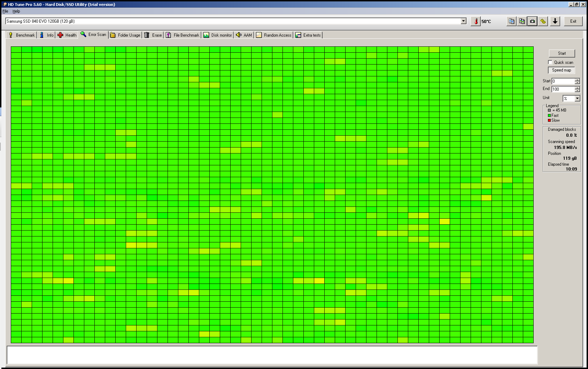Enable the Quick scan checkbox
This screenshot has width=588, height=369.
tap(550, 62)
